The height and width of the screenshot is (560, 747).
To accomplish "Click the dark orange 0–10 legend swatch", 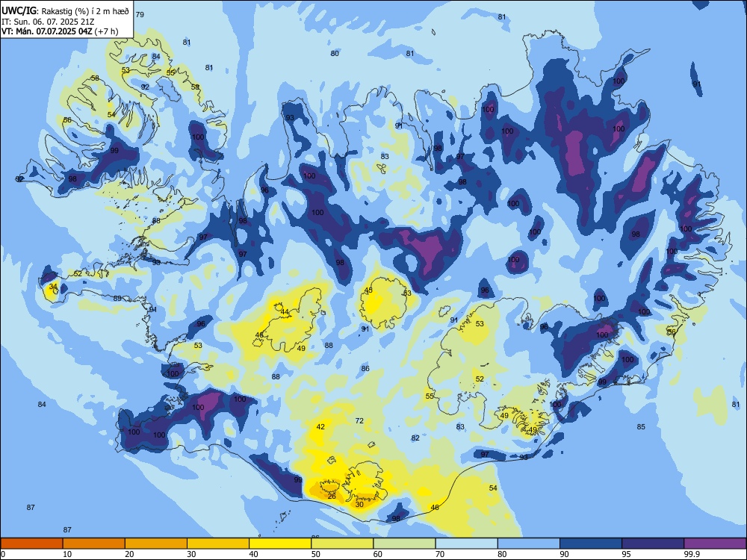I will point(32,544).
